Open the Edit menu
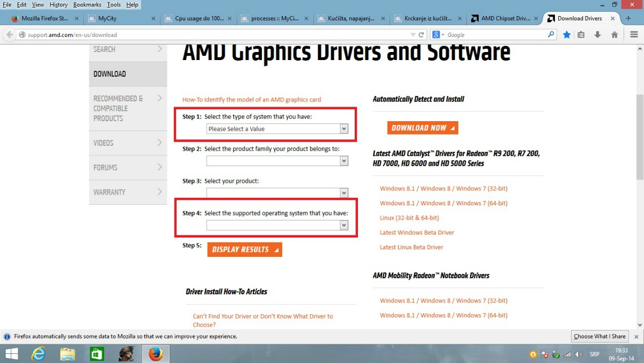 [21, 4]
